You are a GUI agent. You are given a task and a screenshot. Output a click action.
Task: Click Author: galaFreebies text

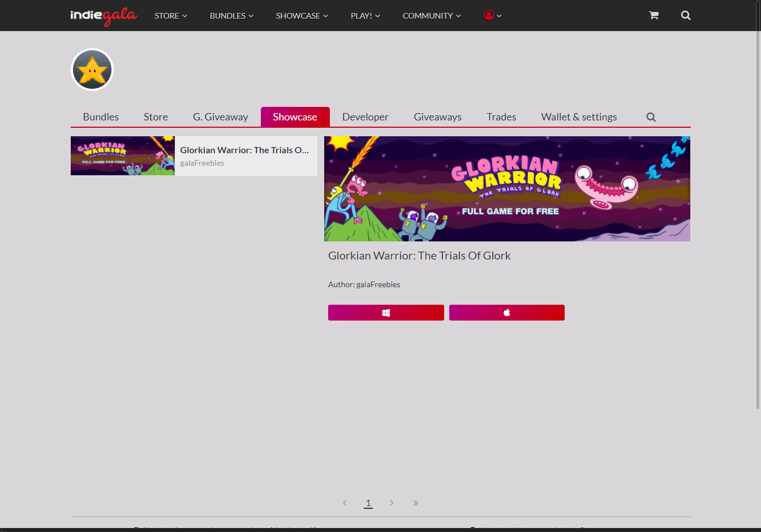click(364, 284)
